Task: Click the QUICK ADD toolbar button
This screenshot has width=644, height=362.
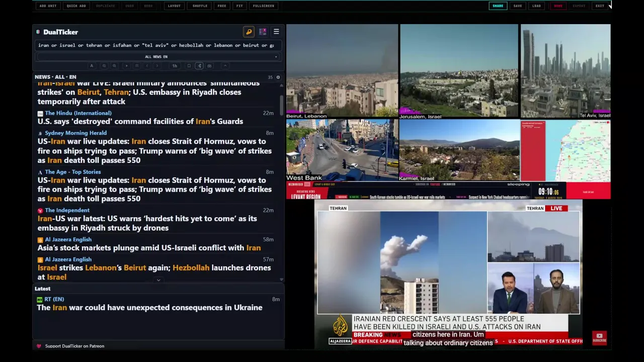Action: [76, 6]
